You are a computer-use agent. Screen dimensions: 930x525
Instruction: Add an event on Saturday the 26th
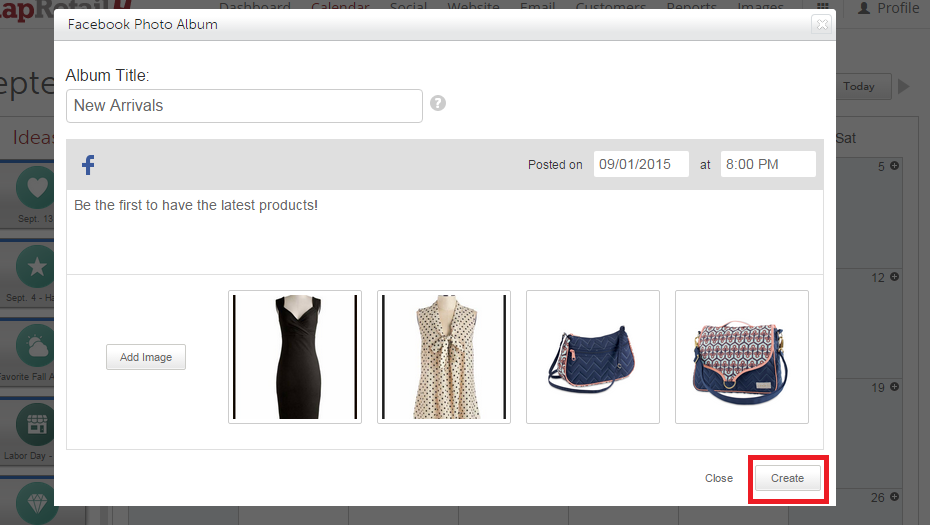[x=894, y=497]
